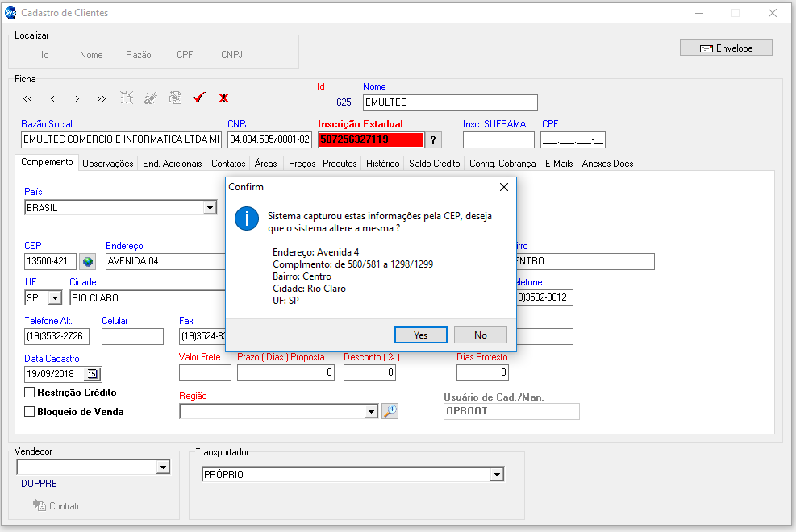The width and height of the screenshot is (796, 532).
Task: Select the CNPJ search option in Localizar
Action: click(x=231, y=55)
